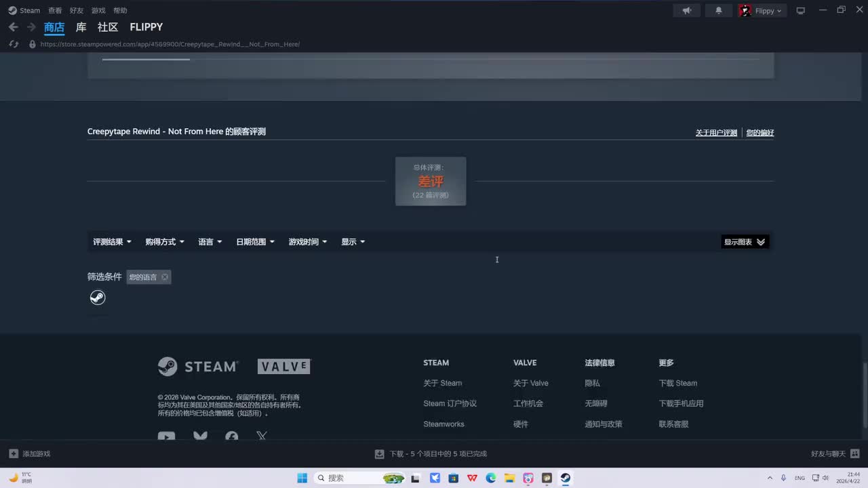Open the 下载手机应用 footer link
Viewport: 868px width, 488px height.
682,403
